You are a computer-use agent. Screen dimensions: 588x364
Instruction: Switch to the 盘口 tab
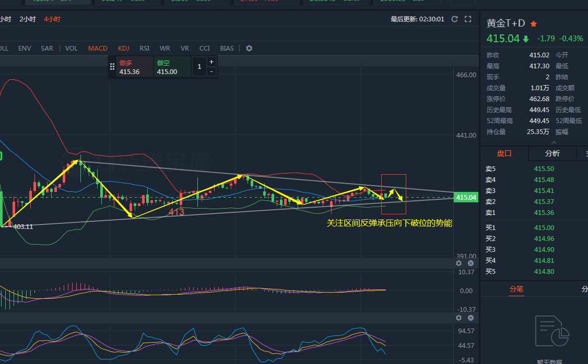[504, 153]
